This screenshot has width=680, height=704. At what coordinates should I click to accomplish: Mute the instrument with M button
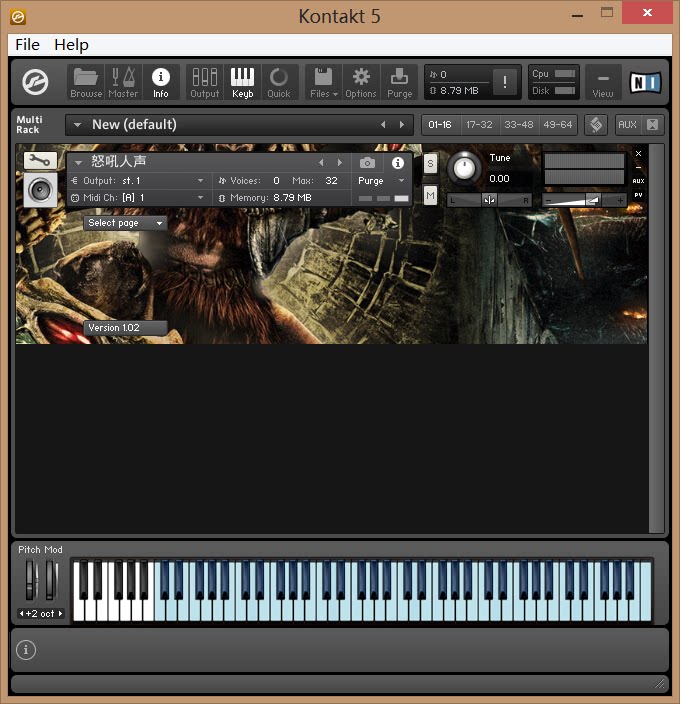click(x=430, y=196)
